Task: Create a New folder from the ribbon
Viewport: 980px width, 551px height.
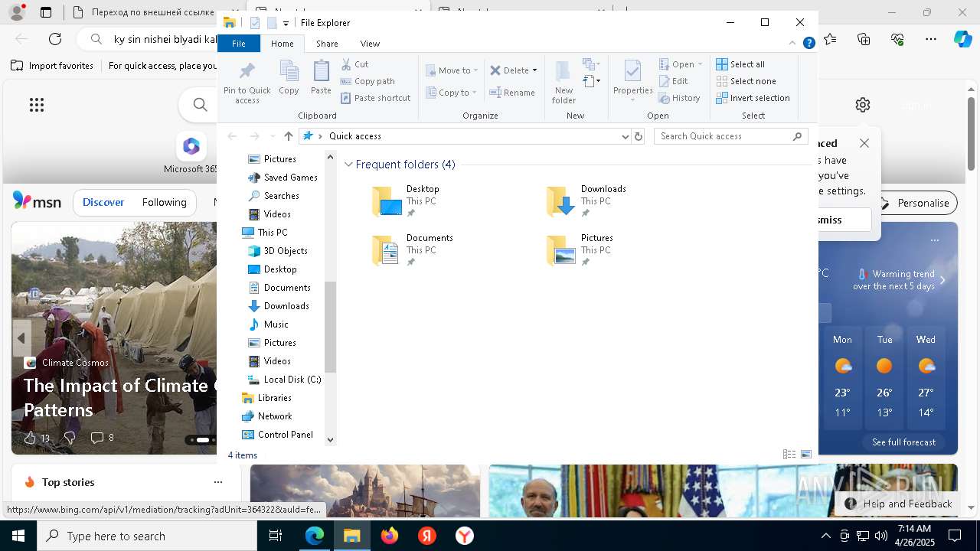Action: pyautogui.click(x=563, y=82)
